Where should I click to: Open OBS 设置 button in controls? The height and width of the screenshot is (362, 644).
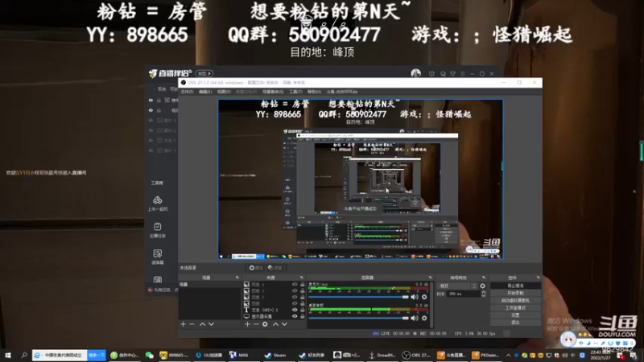click(515, 315)
